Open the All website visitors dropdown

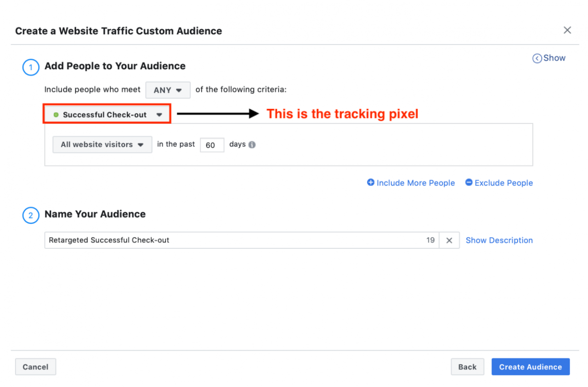102,145
